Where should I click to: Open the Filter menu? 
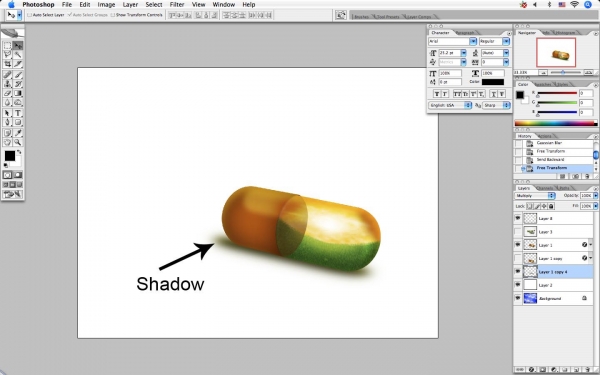click(177, 5)
